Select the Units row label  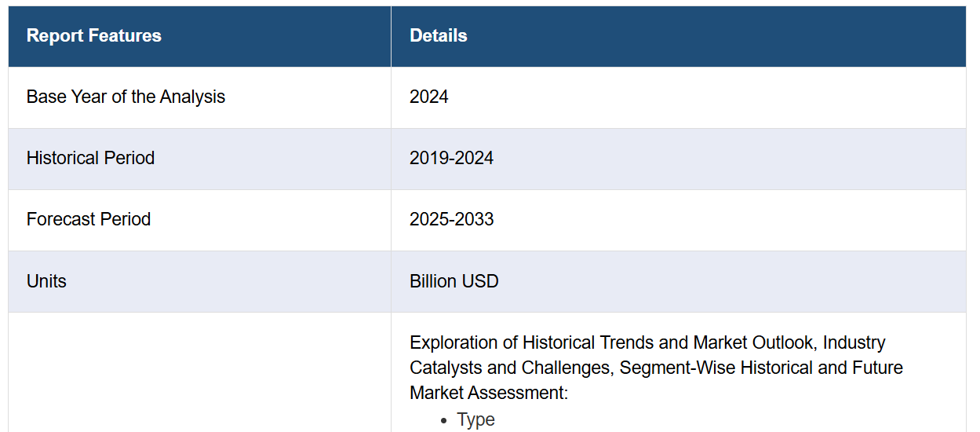(x=46, y=281)
